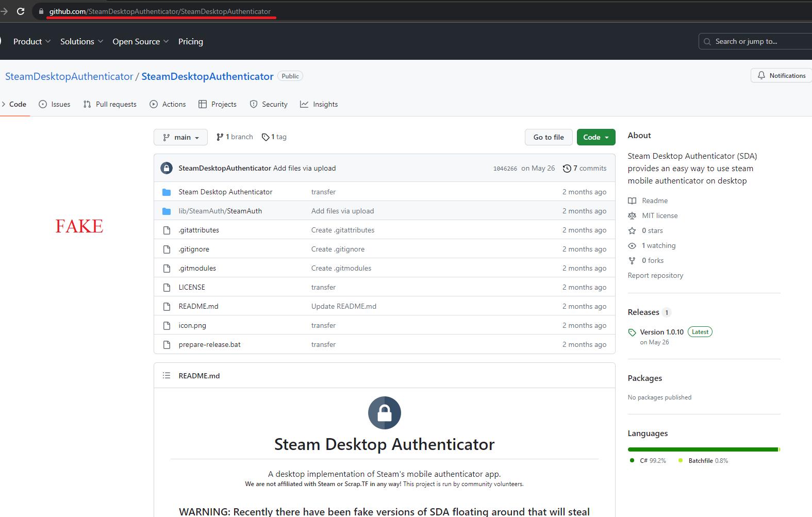
Task: Click the file icon beside README.md in file list
Action: (167, 307)
